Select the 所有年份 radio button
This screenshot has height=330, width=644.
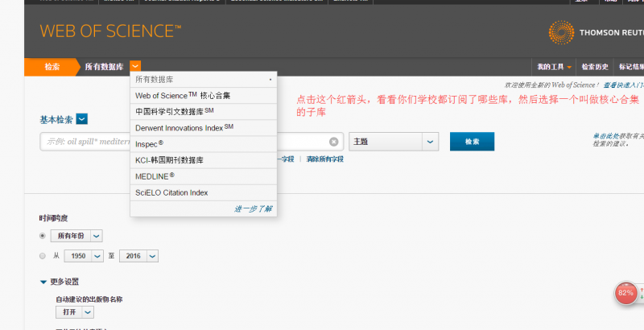[x=43, y=236]
